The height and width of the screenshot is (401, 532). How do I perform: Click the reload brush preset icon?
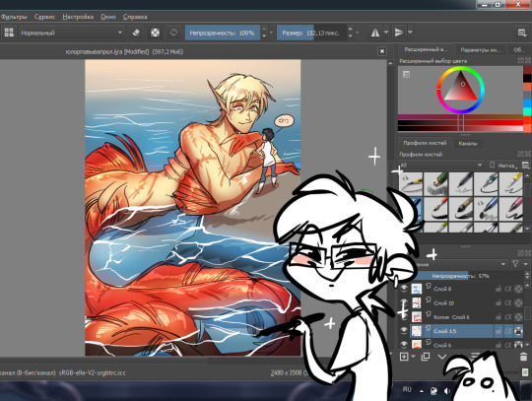[x=173, y=33]
